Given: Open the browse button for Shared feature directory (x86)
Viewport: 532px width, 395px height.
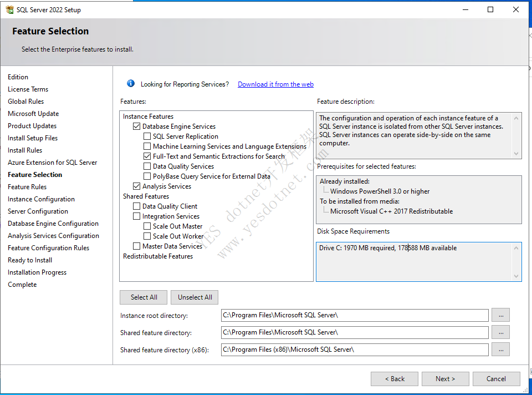Looking at the screenshot, I should [x=500, y=350].
